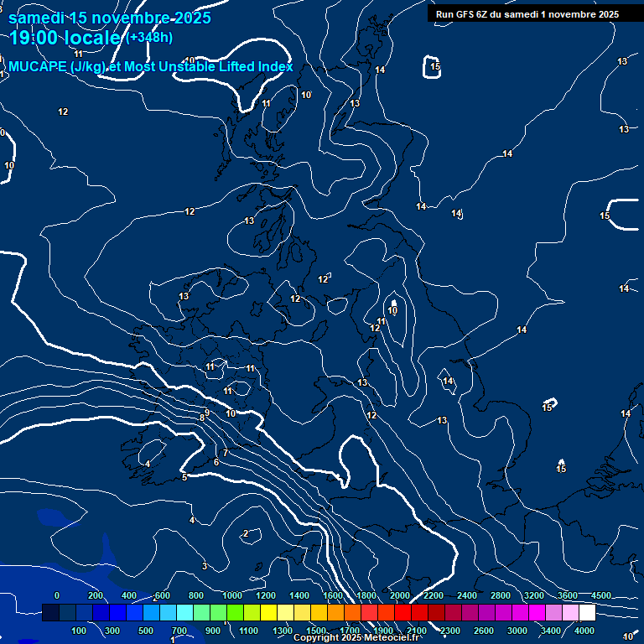This screenshot has height=644, width=644.
Task: Click the cyan 800 legend swatch
Action: click(185, 612)
